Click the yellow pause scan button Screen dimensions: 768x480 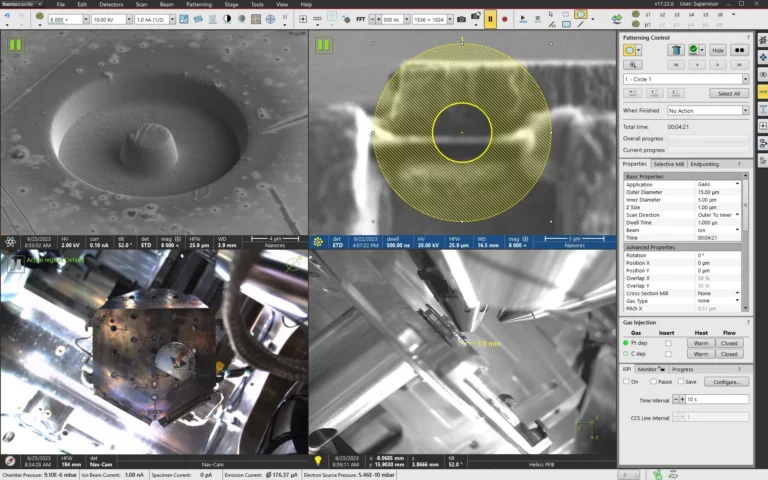pyautogui.click(x=490, y=18)
